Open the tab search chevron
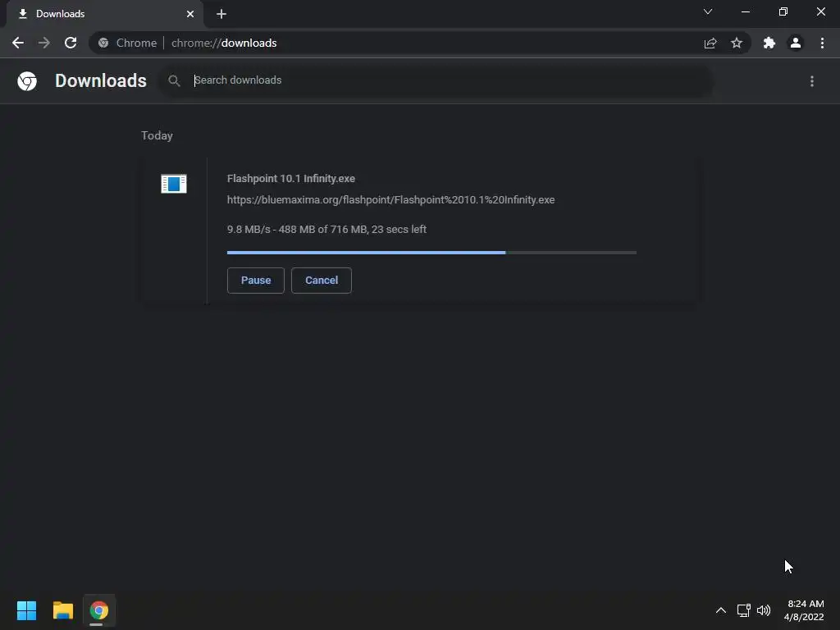 pyautogui.click(x=708, y=11)
